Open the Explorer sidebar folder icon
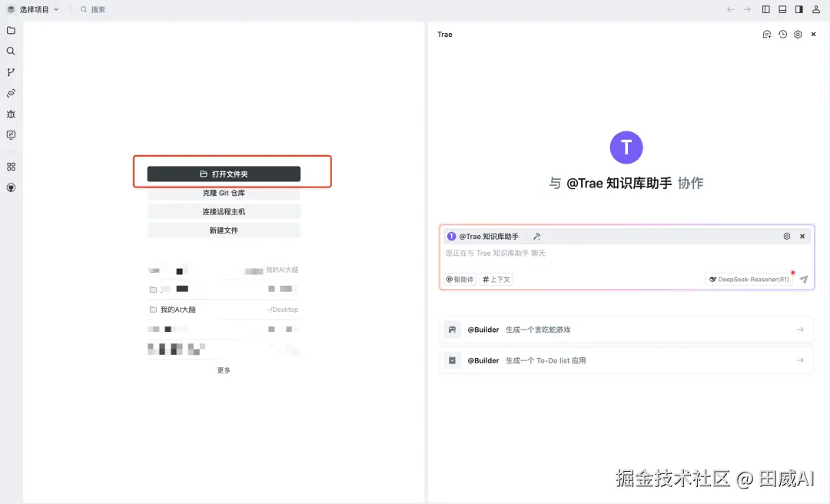Screen dimensions: 830x504 coord(11,31)
